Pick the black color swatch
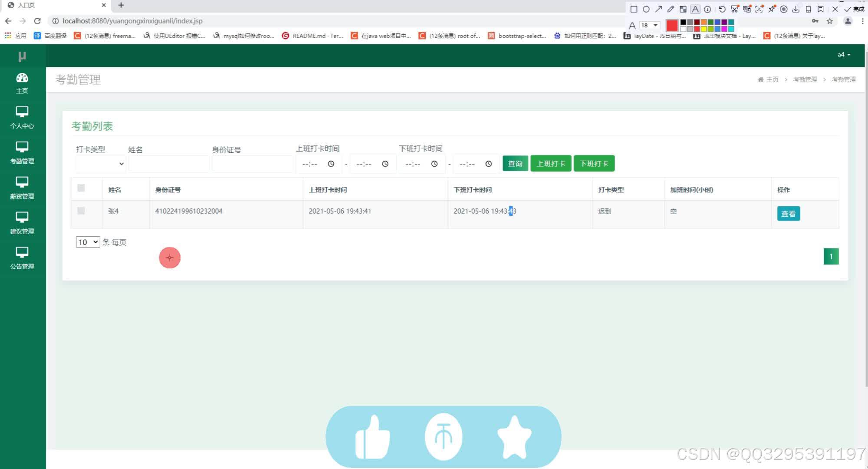The height and width of the screenshot is (469, 868). [683, 22]
